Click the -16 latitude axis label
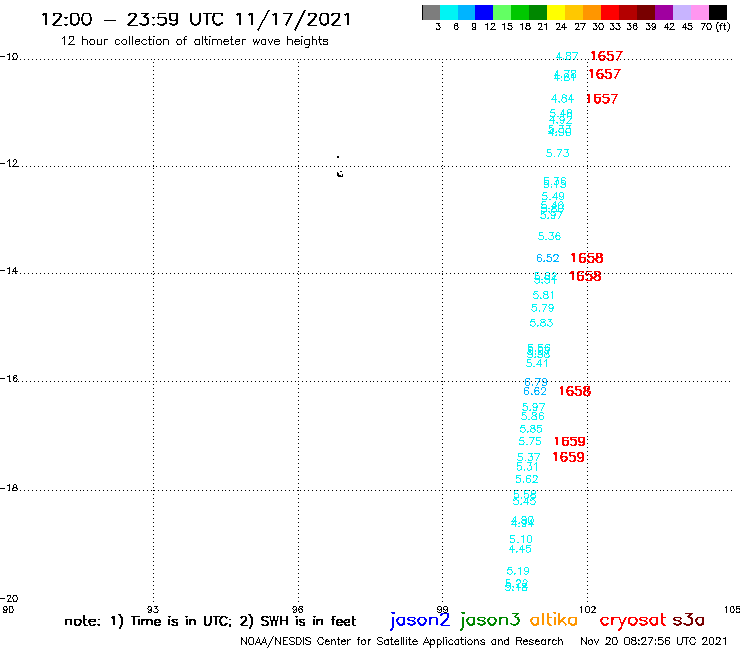The image size is (740, 650). point(9,379)
